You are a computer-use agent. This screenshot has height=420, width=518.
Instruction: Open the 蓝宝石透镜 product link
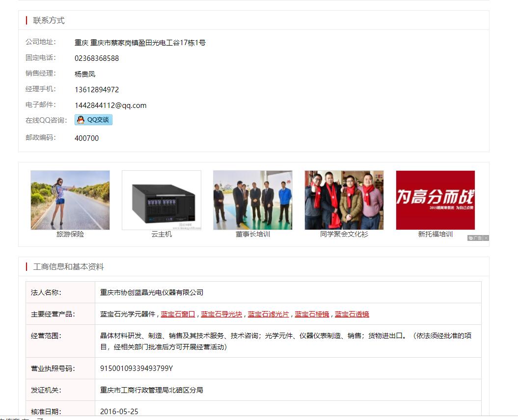click(x=352, y=314)
